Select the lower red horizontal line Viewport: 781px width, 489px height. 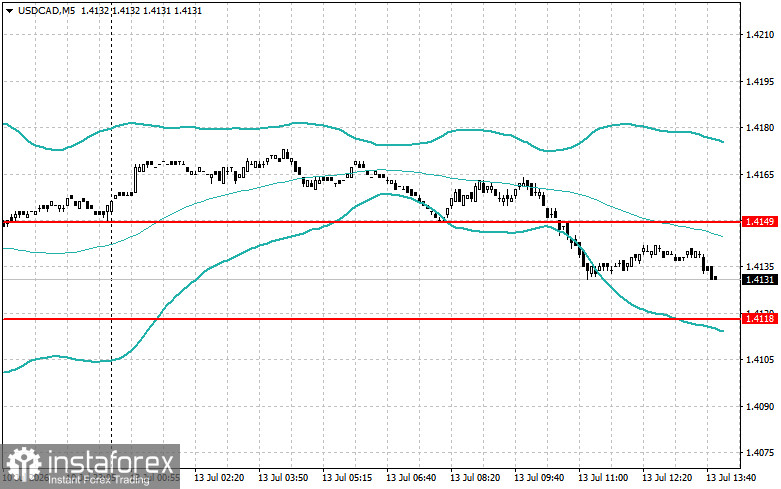pos(372,319)
